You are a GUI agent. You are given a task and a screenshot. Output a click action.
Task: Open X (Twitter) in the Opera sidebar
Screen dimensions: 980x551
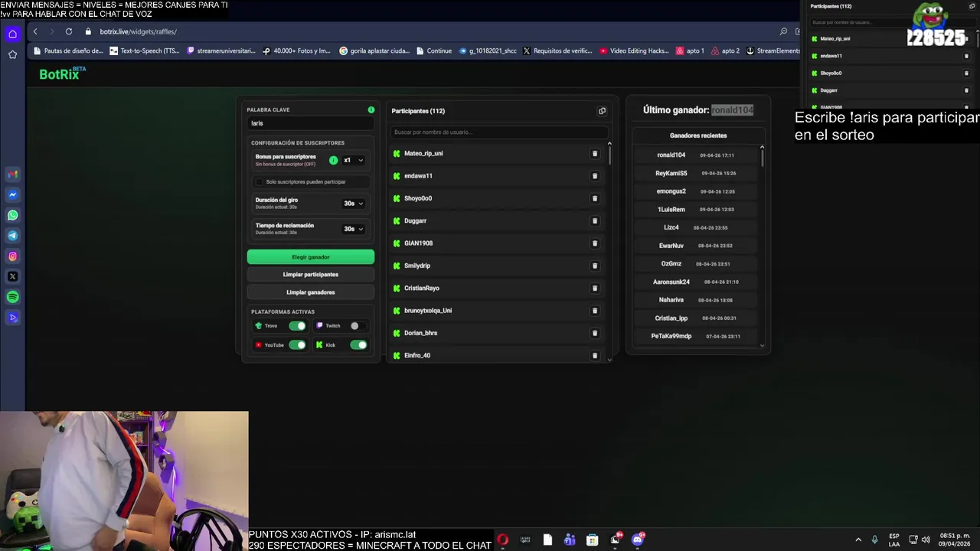(12, 276)
